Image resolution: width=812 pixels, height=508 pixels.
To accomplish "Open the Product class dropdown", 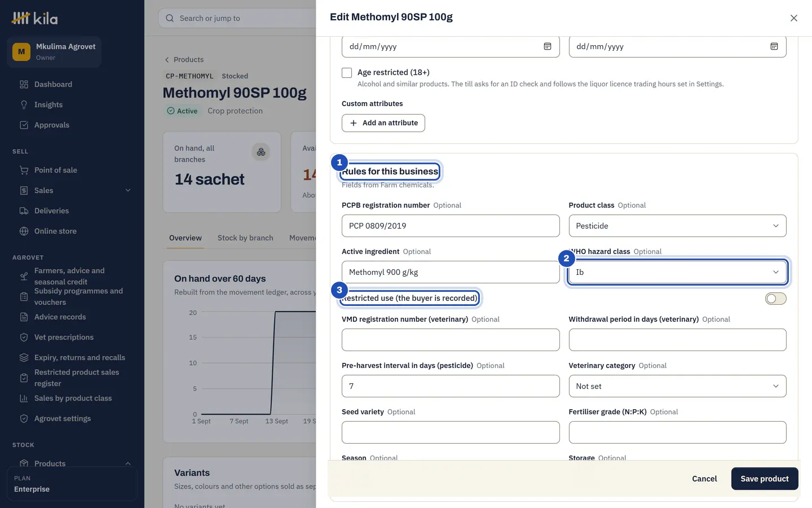I will click(x=677, y=226).
